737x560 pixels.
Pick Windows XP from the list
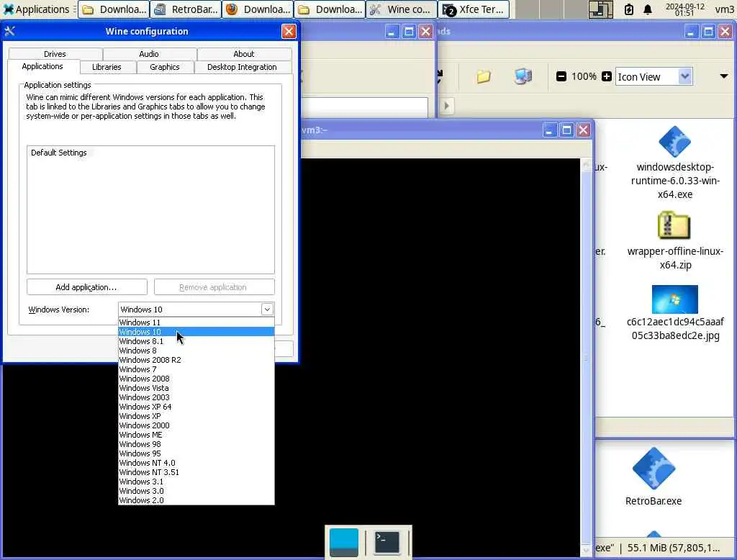coord(196,417)
